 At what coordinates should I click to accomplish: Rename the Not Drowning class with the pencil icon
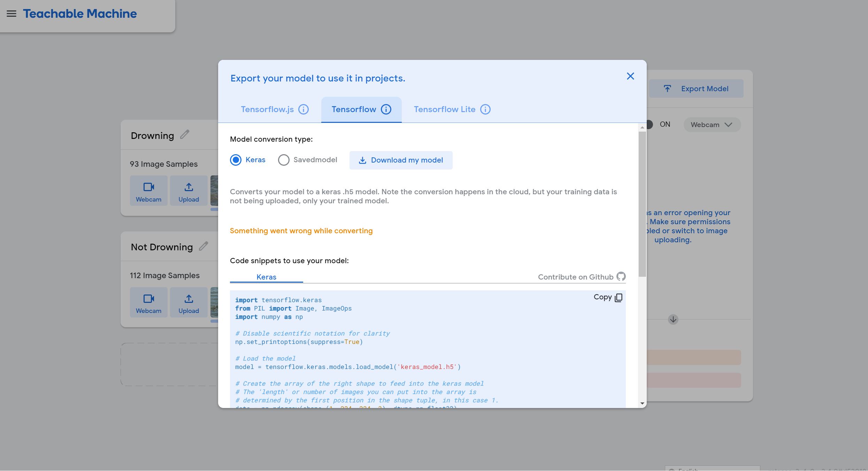point(203,246)
